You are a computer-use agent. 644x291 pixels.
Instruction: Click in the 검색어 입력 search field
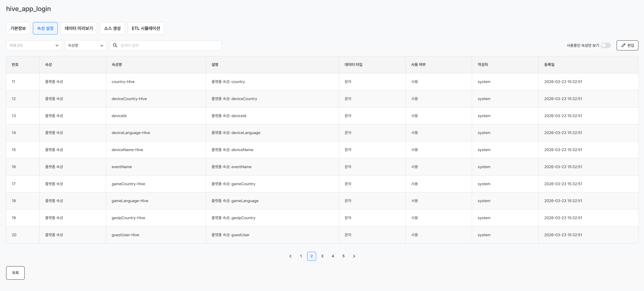coord(170,45)
